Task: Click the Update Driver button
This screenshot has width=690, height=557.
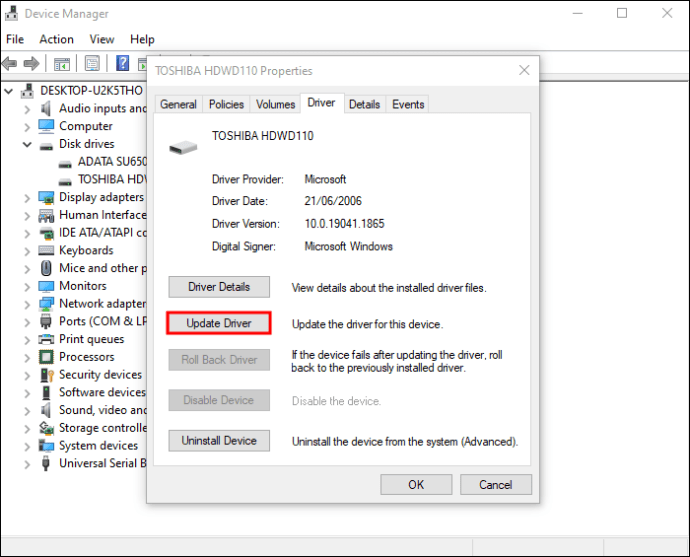Action: click(219, 323)
